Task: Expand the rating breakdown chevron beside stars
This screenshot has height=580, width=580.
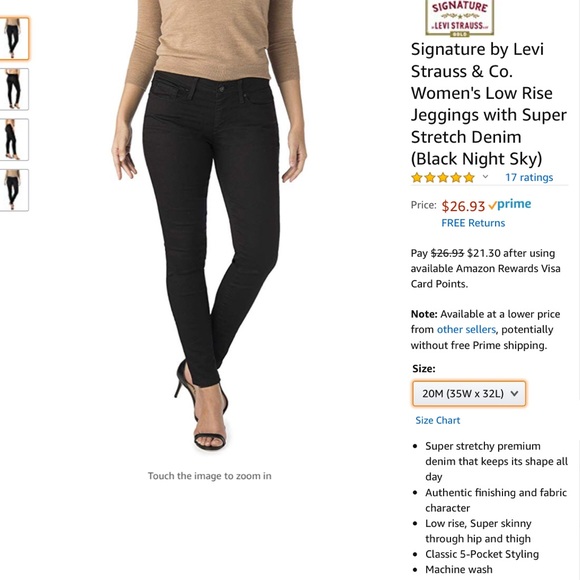Action: click(485, 177)
